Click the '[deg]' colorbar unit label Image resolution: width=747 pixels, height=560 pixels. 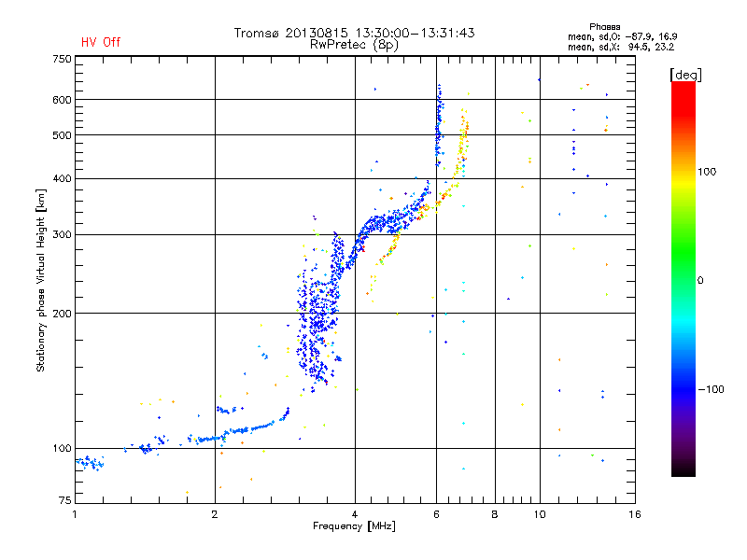tap(685, 75)
